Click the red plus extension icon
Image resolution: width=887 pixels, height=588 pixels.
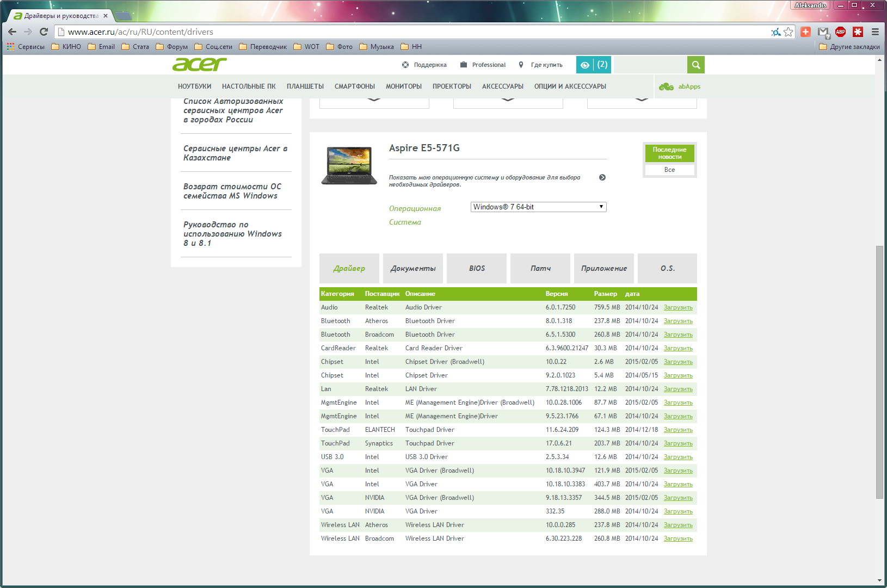806,32
